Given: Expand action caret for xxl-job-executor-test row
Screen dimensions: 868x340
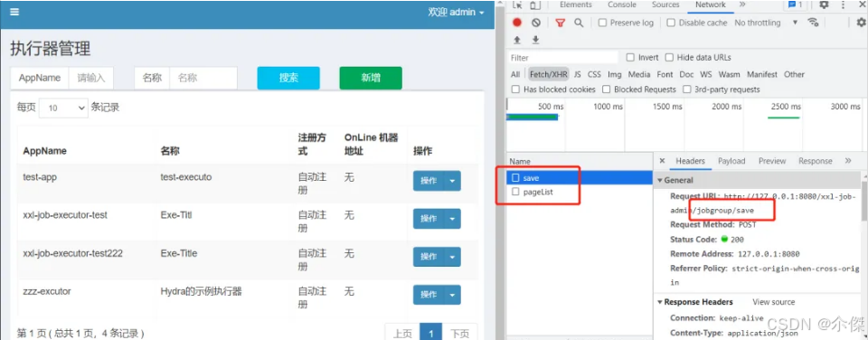Looking at the screenshot, I should (452, 219).
